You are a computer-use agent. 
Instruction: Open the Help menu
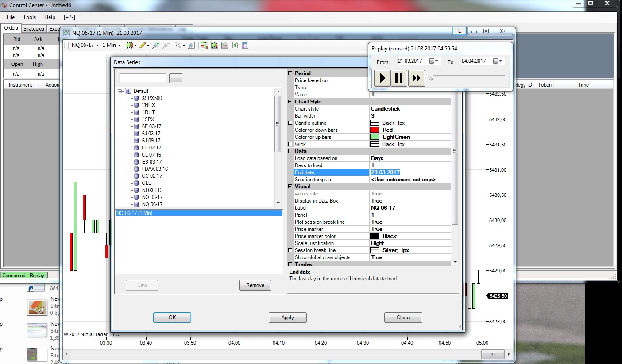(50, 17)
